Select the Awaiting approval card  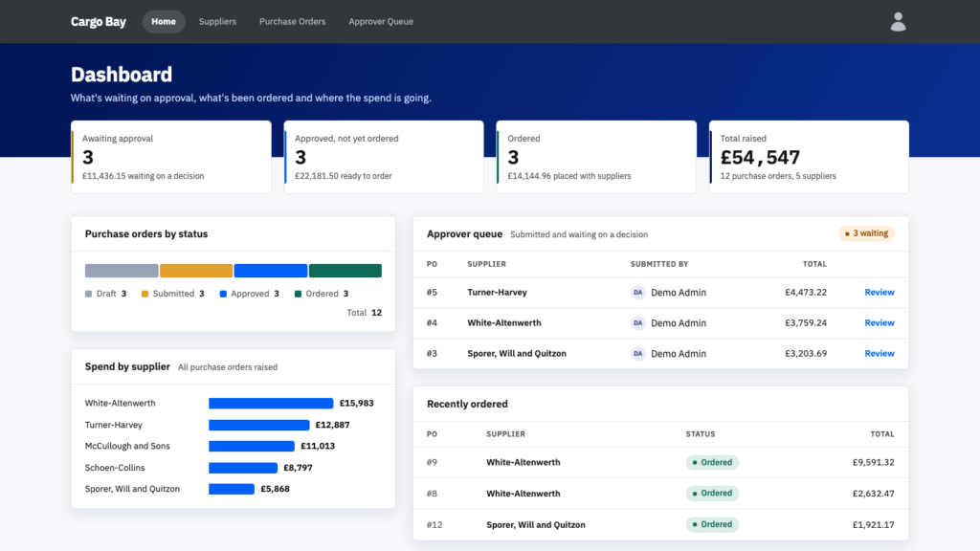(x=171, y=157)
